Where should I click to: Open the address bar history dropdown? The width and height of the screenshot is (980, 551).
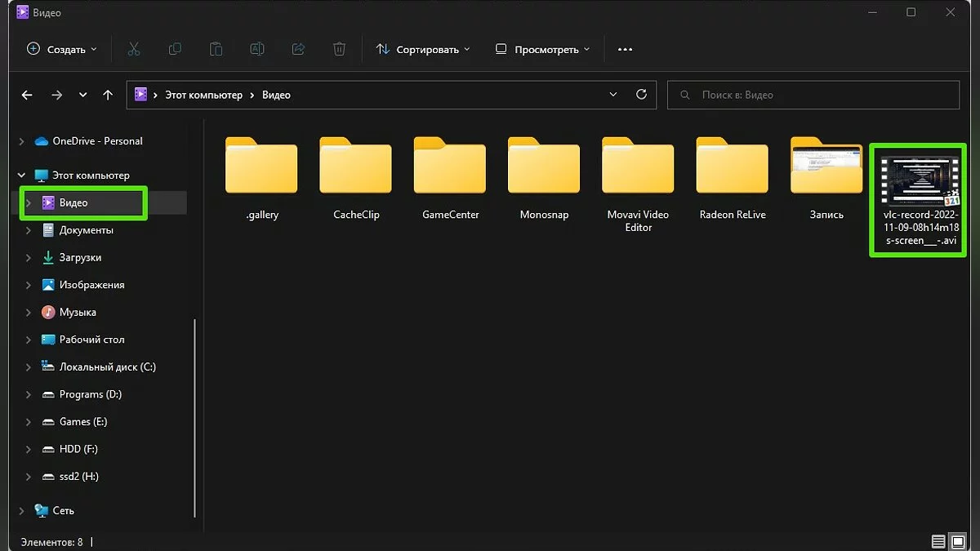pyautogui.click(x=614, y=95)
